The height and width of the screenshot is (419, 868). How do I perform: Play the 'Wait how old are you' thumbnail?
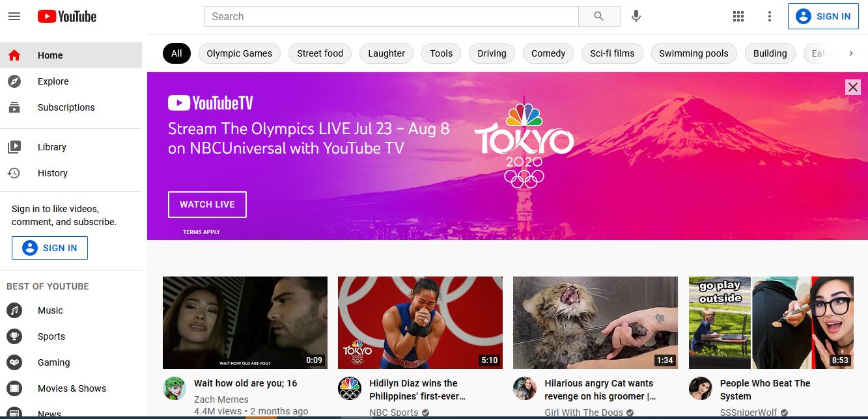click(245, 323)
